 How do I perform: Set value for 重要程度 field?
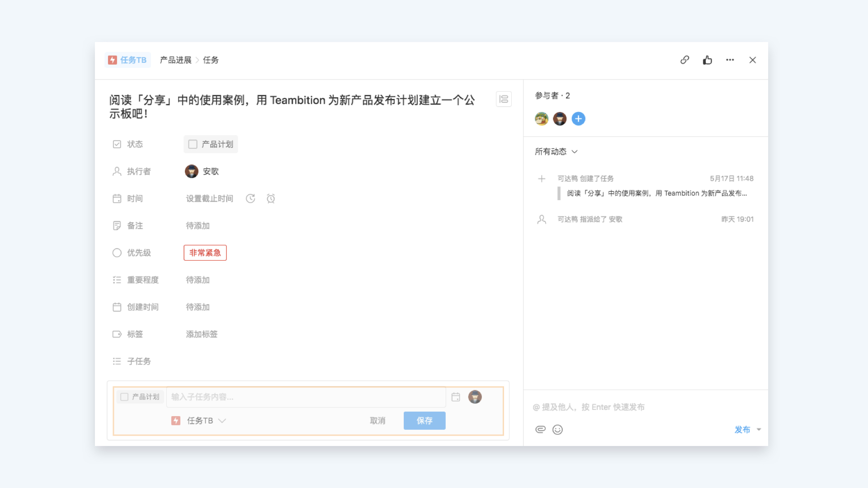[x=198, y=280]
